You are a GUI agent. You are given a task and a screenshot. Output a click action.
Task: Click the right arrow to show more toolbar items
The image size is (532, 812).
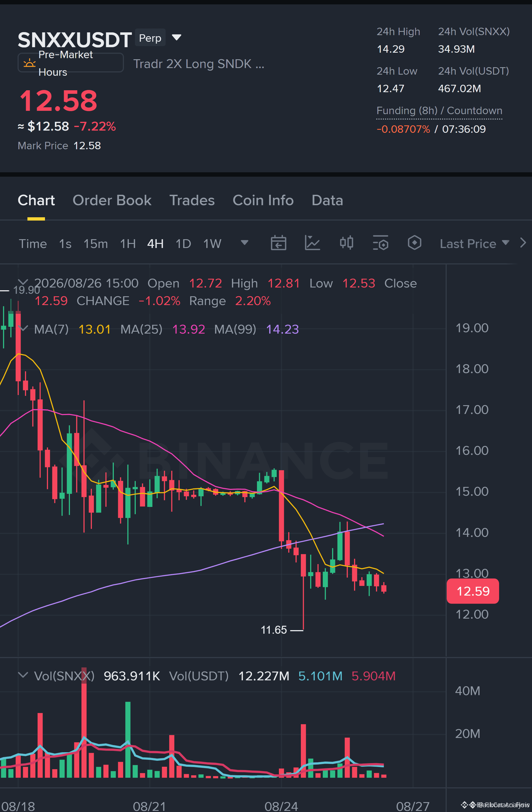[x=523, y=243]
